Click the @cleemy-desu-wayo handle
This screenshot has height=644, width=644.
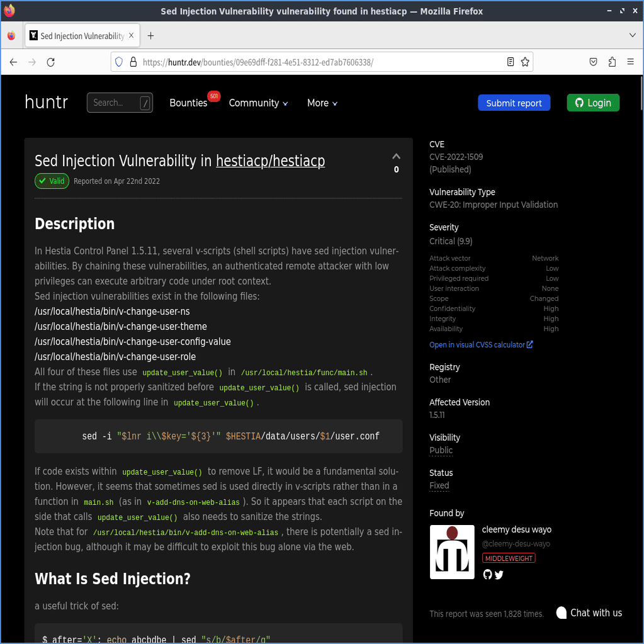click(516, 544)
